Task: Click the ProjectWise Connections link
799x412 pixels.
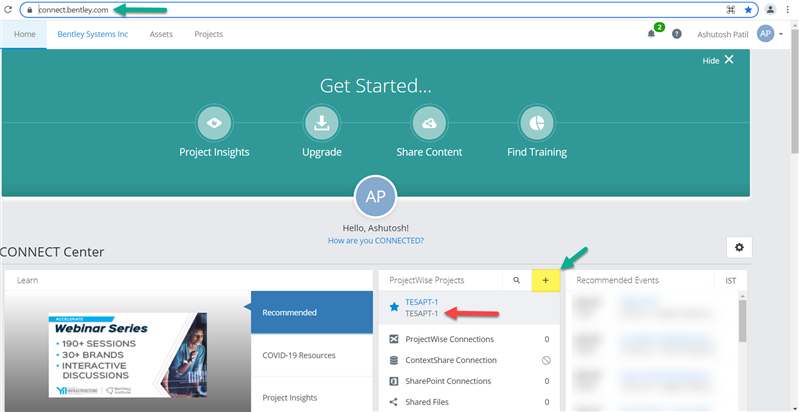Action: point(449,339)
